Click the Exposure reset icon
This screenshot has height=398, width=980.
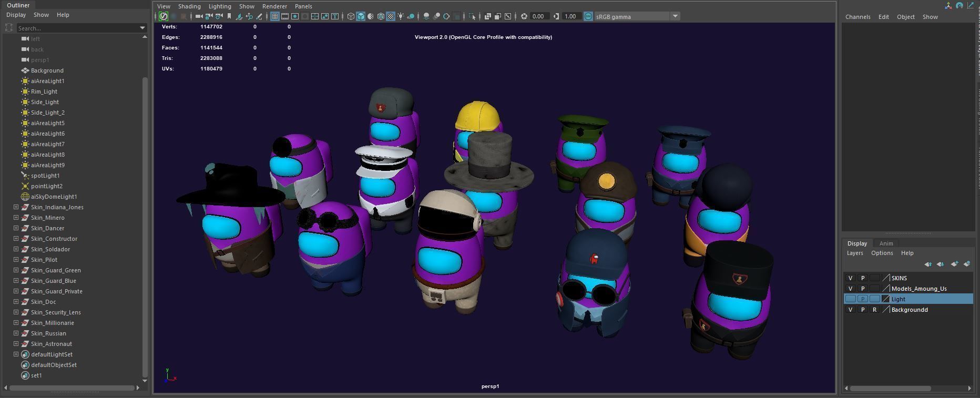coord(524,16)
